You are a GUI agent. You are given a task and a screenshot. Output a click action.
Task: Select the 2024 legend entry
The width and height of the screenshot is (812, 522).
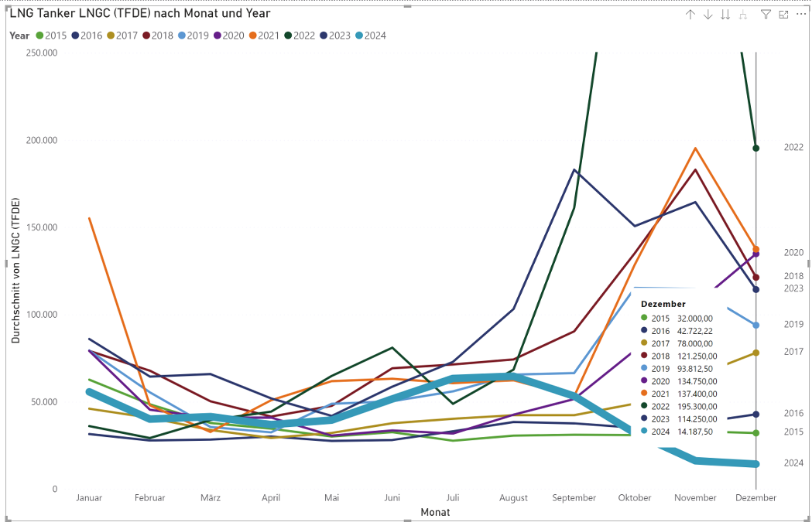pos(370,36)
